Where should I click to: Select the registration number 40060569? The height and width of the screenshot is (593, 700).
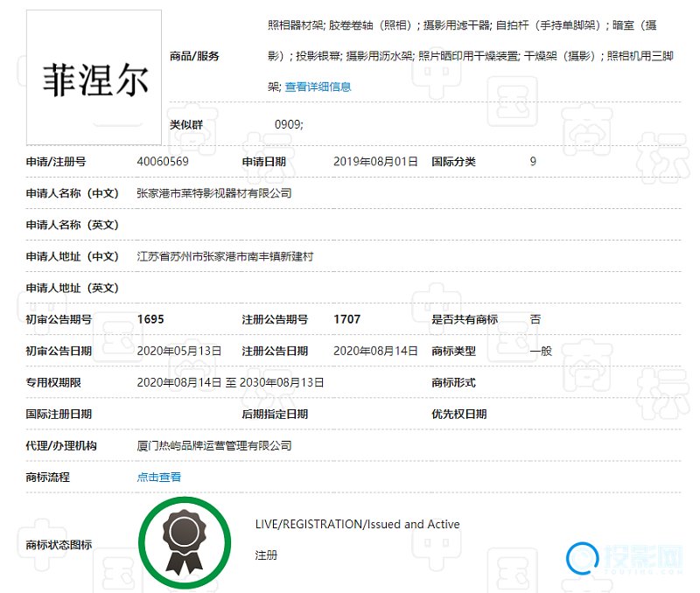click(x=163, y=162)
